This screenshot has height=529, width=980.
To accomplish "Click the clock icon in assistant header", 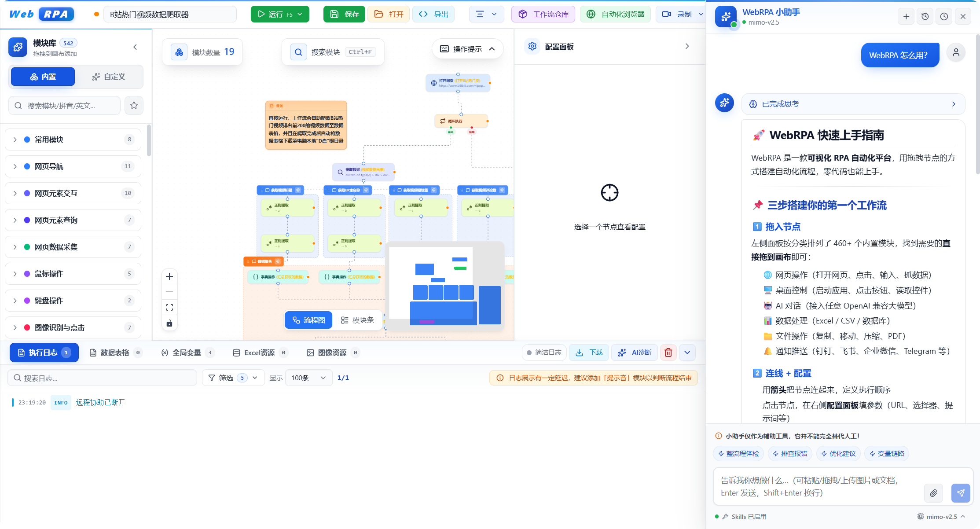I will click(944, 17).
